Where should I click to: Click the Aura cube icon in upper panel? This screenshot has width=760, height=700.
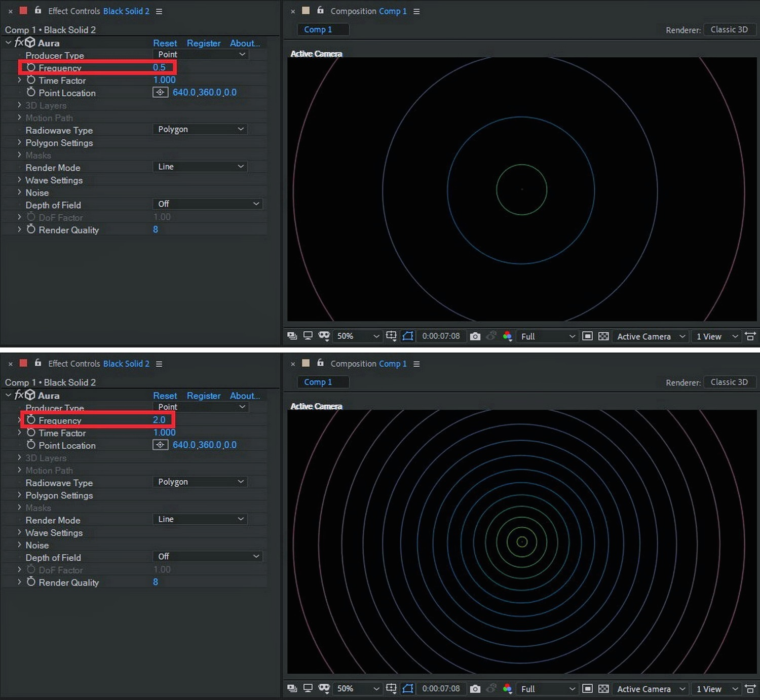click(30, 43)
